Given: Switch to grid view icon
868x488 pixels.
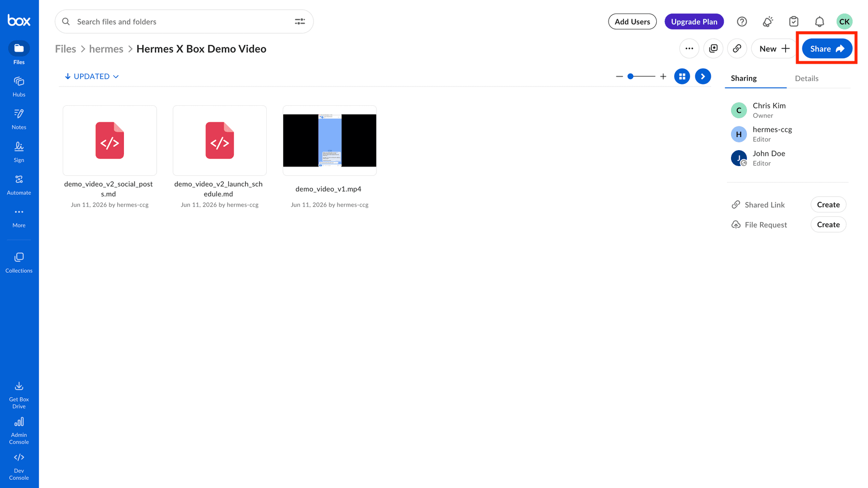Looking at the screenshot, I should 682,76.
